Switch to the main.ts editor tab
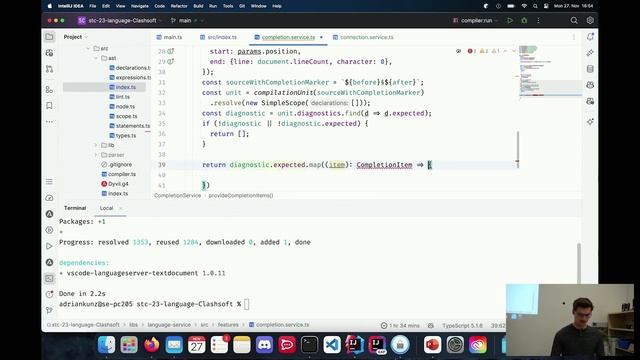This screenshot has height=360, width=640. [169, 37]
